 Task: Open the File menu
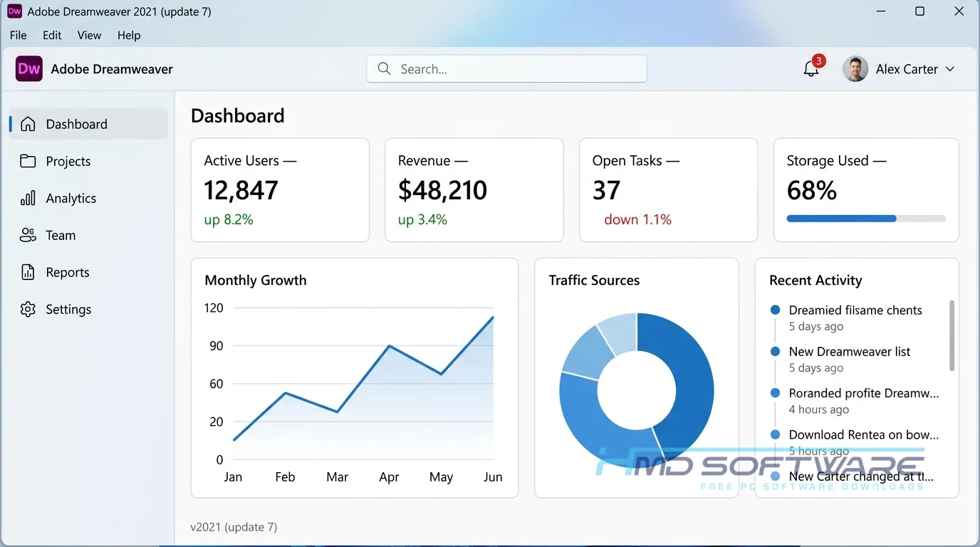19,35
